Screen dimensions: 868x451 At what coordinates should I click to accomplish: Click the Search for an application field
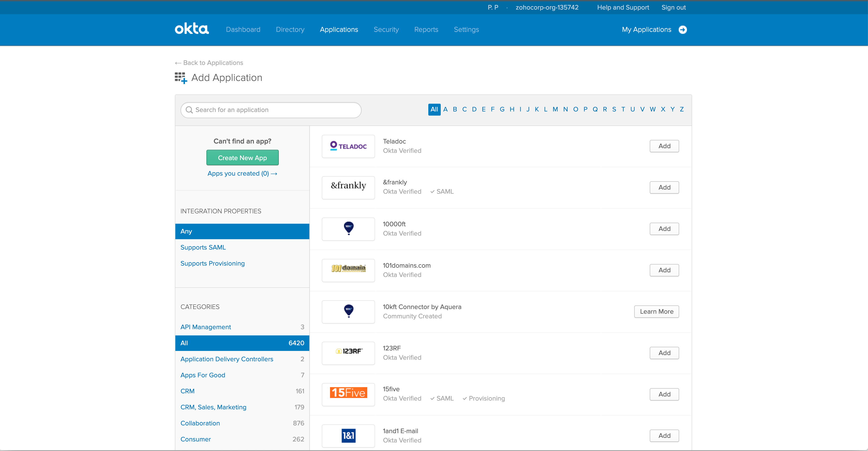point(271,110)
